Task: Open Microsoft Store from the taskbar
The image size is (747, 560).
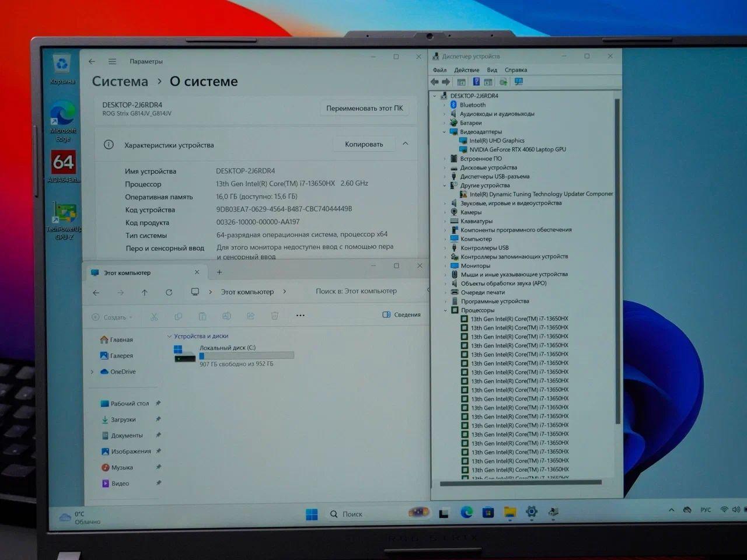Action: point(488,513)
